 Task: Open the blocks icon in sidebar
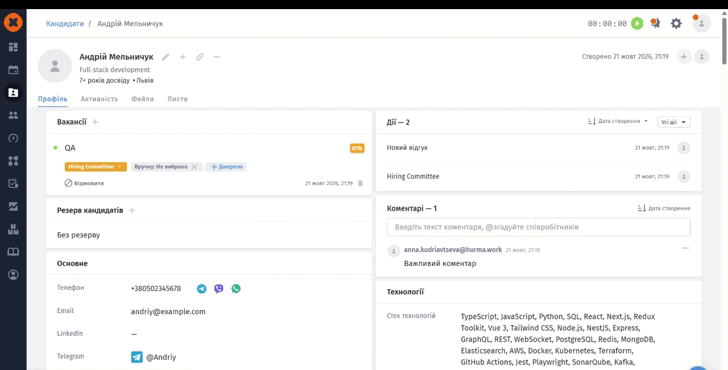coord(13,229)
